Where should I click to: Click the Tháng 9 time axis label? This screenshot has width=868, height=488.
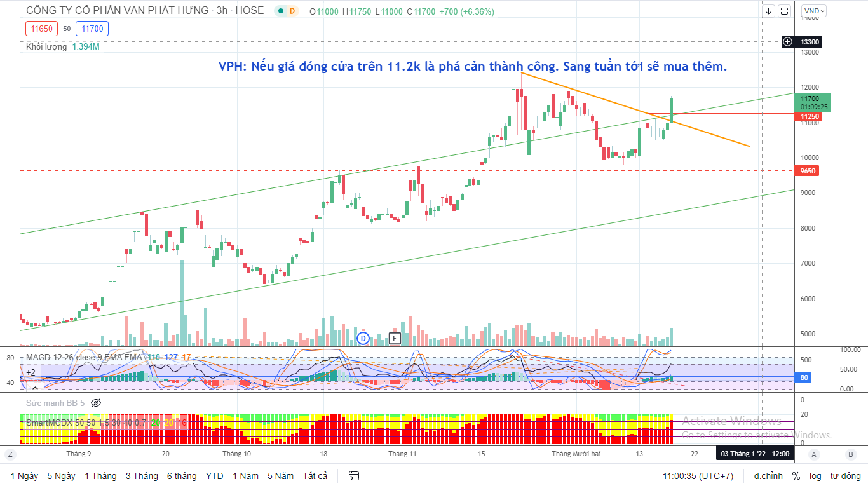pos(79,454)
